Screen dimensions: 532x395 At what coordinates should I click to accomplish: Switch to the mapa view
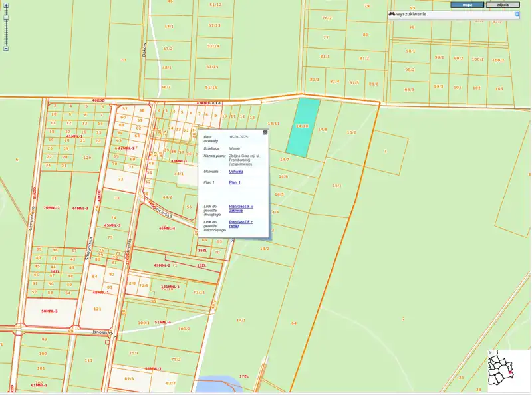(467, 5)
